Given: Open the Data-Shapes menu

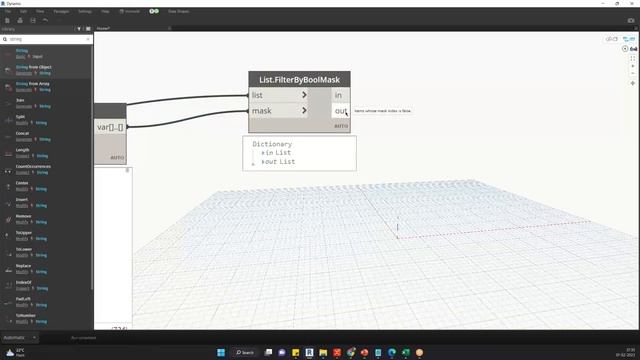Looking at the screenshot, I should [179, 11].
